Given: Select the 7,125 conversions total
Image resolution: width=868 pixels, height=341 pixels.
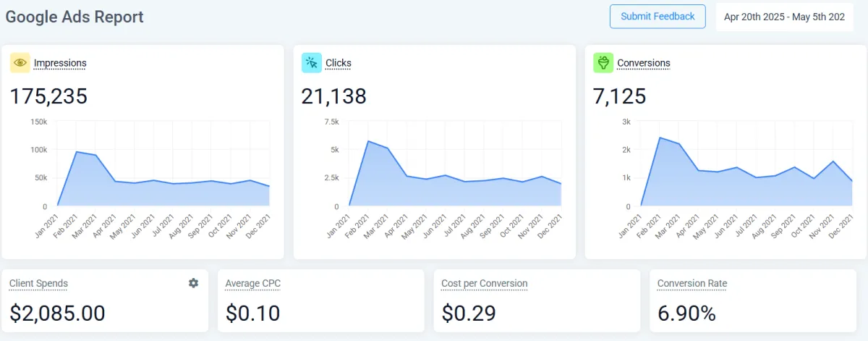Looking at the screenshot, I should [620, 96].
